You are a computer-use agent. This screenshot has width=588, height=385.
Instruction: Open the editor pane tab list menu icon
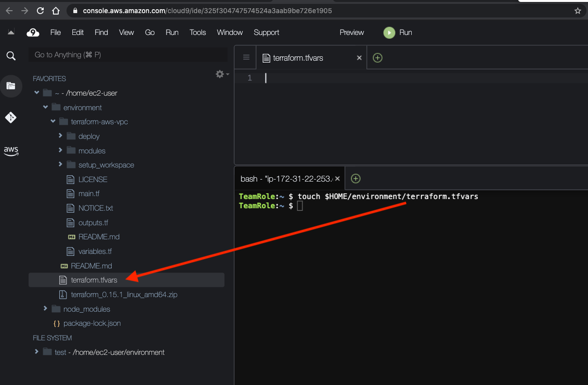click(246, 58)
